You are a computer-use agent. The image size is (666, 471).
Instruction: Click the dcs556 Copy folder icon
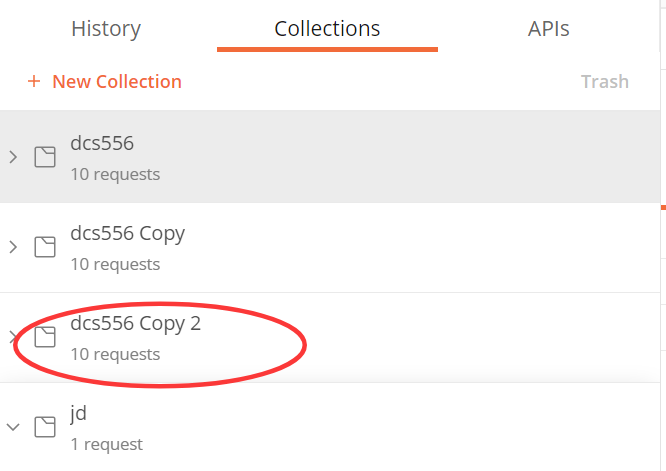point(44,247)
